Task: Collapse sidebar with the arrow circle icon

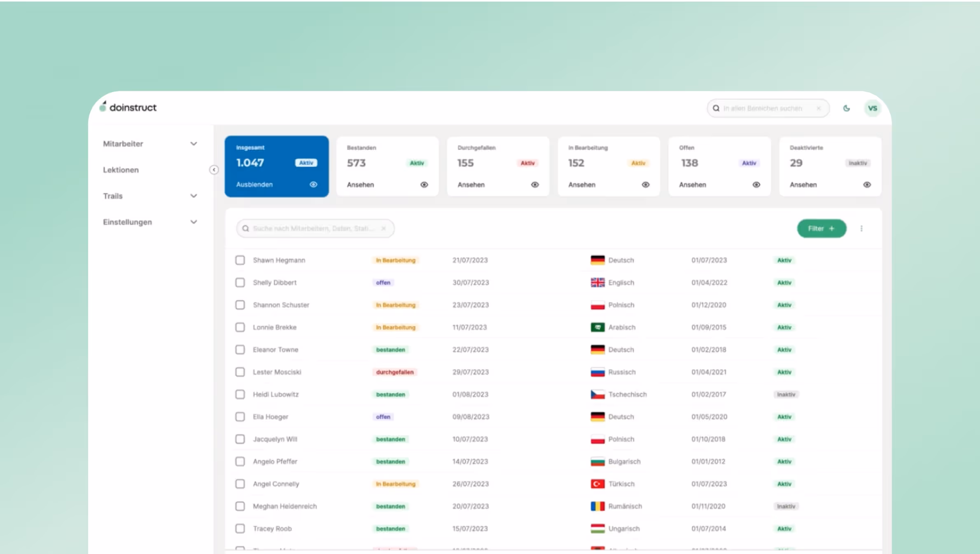Action: pos(214,170)
